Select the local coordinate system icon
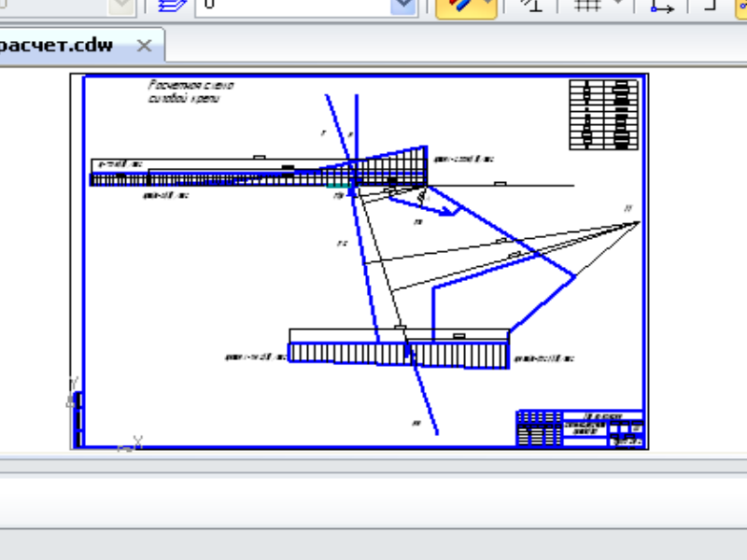The height and width of the screenshot is (560, 747). tap(662, 6)
